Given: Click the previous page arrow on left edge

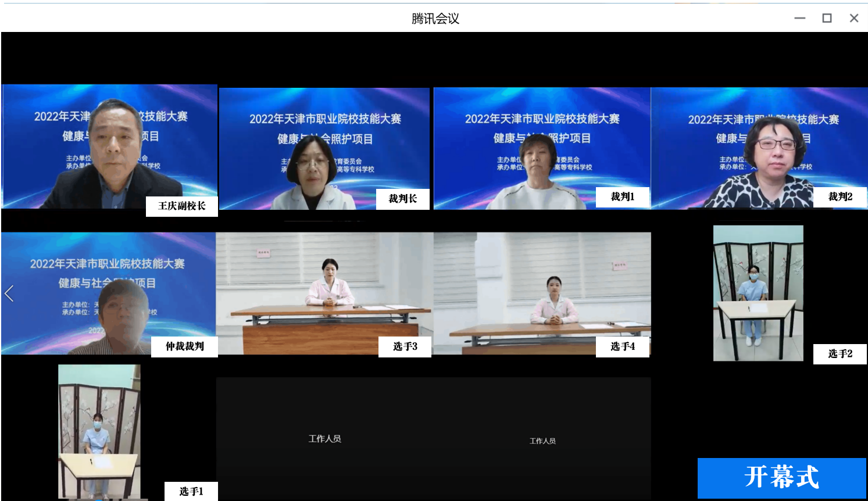Looking at the screenshot, I should 9,294.
